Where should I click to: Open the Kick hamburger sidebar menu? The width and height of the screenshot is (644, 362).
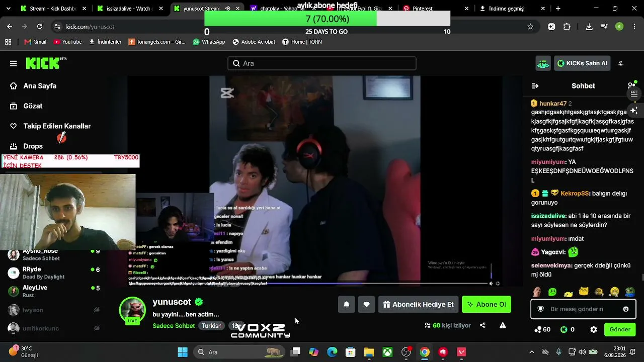click(14, 63)
